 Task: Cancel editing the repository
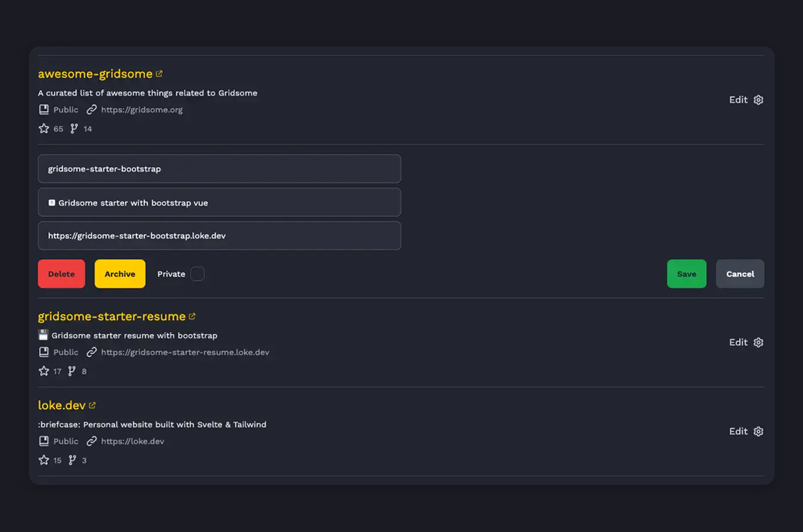[740, 274]
